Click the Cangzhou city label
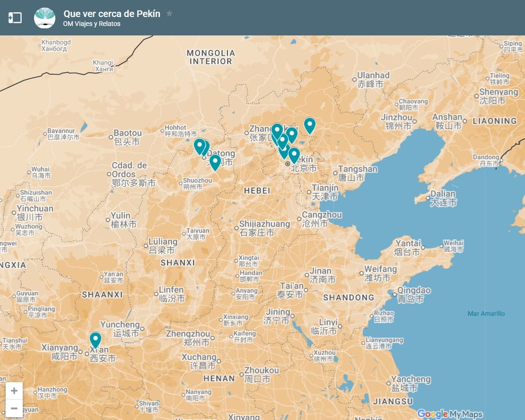Screen dimensions: 525x420 322,219
